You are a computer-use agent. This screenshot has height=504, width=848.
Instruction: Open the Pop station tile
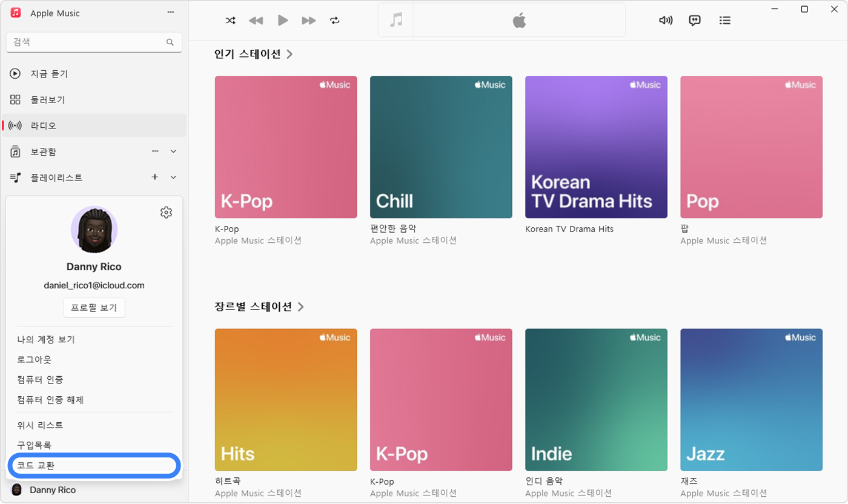(751, 147)
